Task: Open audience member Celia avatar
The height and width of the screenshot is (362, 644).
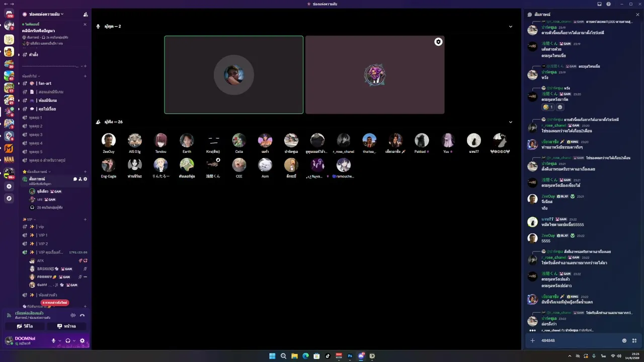Action: pos(239,140)
